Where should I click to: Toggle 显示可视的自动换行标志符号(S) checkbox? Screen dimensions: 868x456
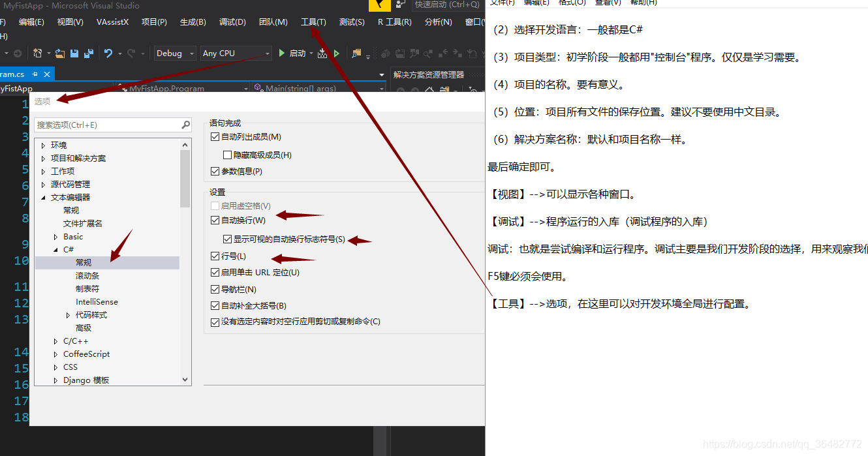point(227,239)
